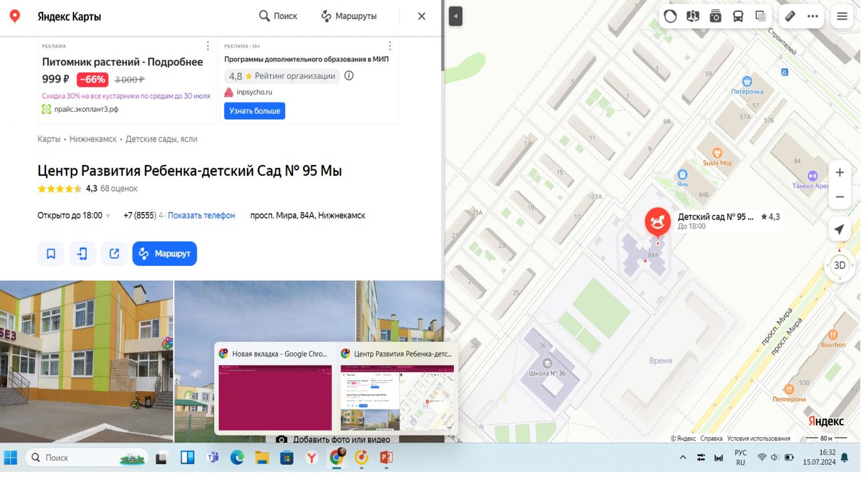Collapse the side panel with arrow
Viewport: 868px width, 486px height.
tap(456, 16)
